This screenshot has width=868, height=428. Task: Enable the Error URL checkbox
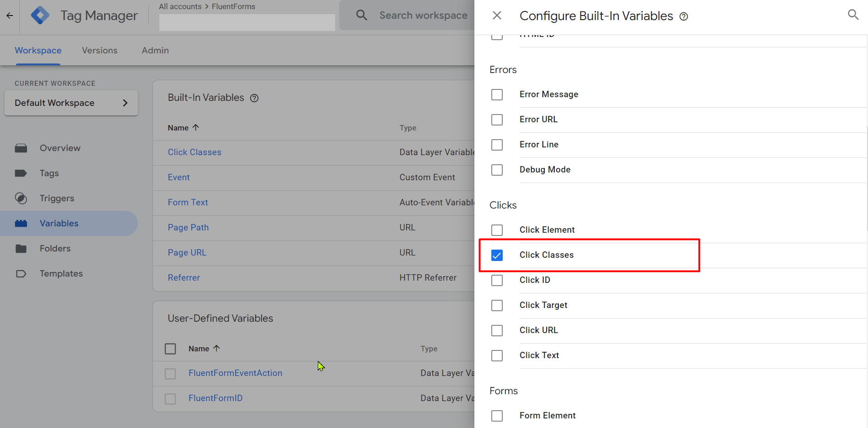[497, 120]
